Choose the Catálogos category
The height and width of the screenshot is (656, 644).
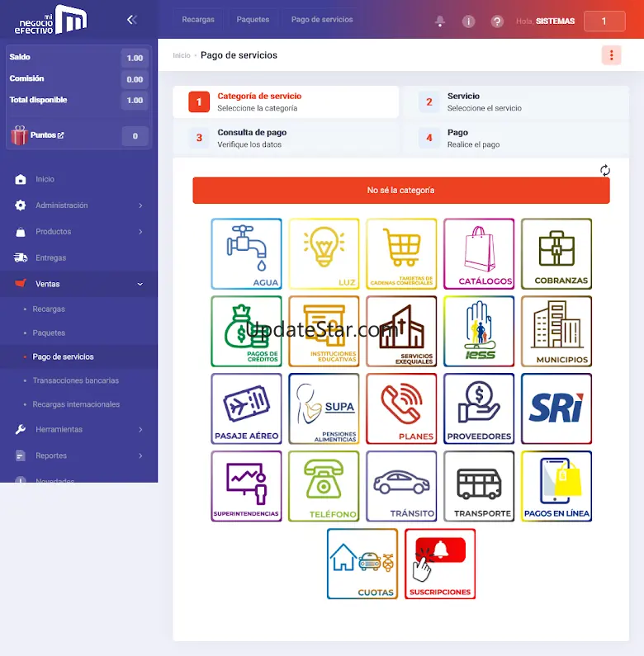click(x=479, y=253)
